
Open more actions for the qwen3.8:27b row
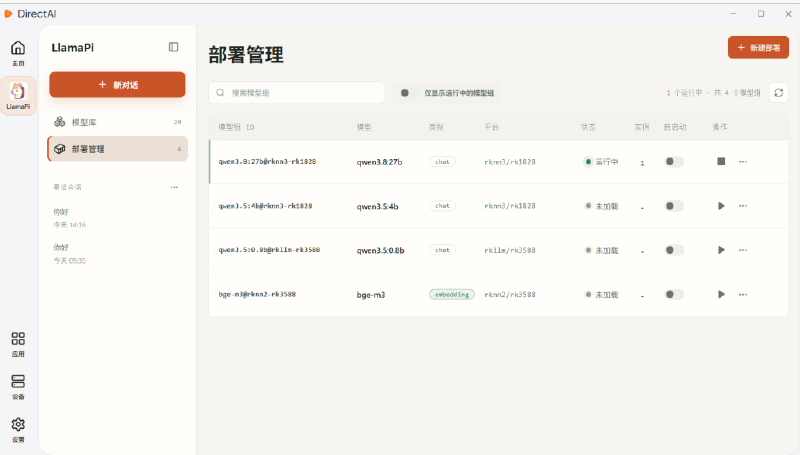tap(743, 161)
